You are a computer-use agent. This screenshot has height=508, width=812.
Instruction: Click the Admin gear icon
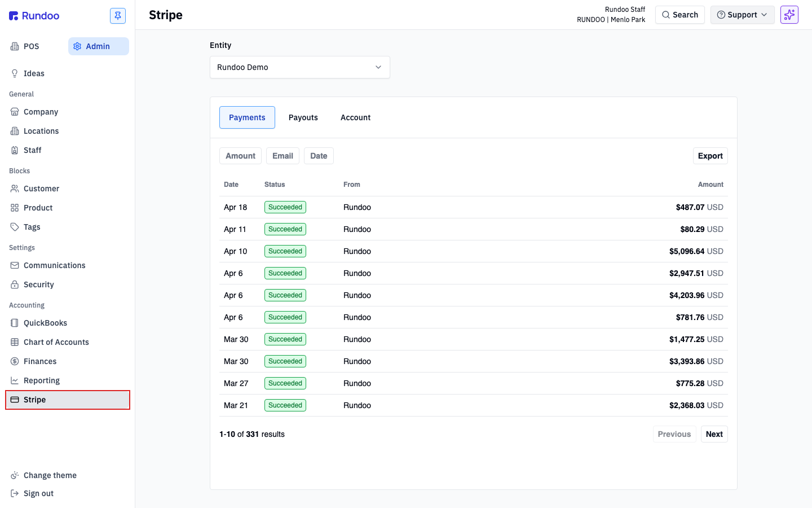click(x=77, y=46)
